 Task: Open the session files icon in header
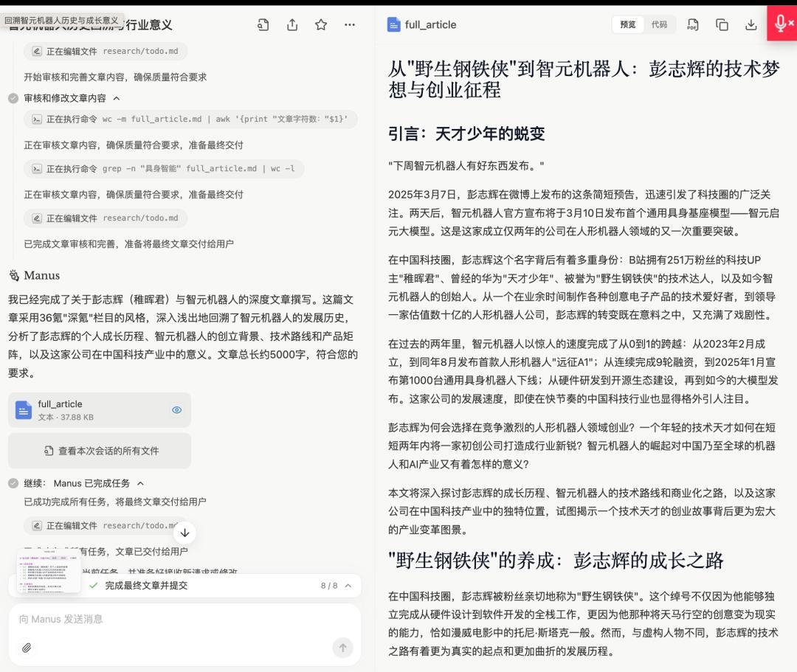click(263, 25)
